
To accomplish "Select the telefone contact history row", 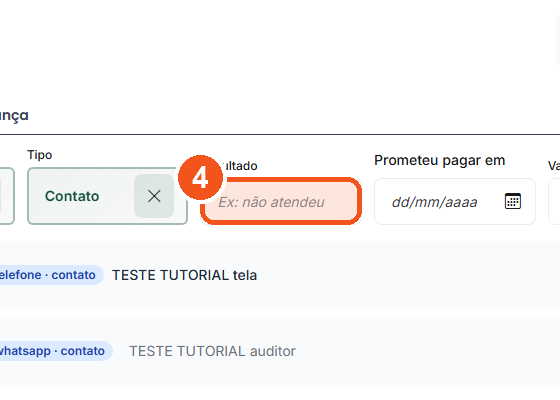I will [280, 275].
